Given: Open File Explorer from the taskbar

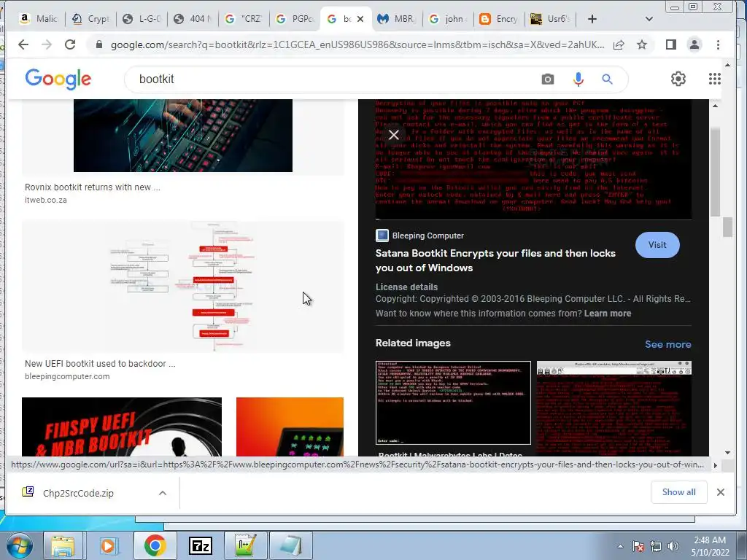Looking at the screenshot, I should (63, 545).
